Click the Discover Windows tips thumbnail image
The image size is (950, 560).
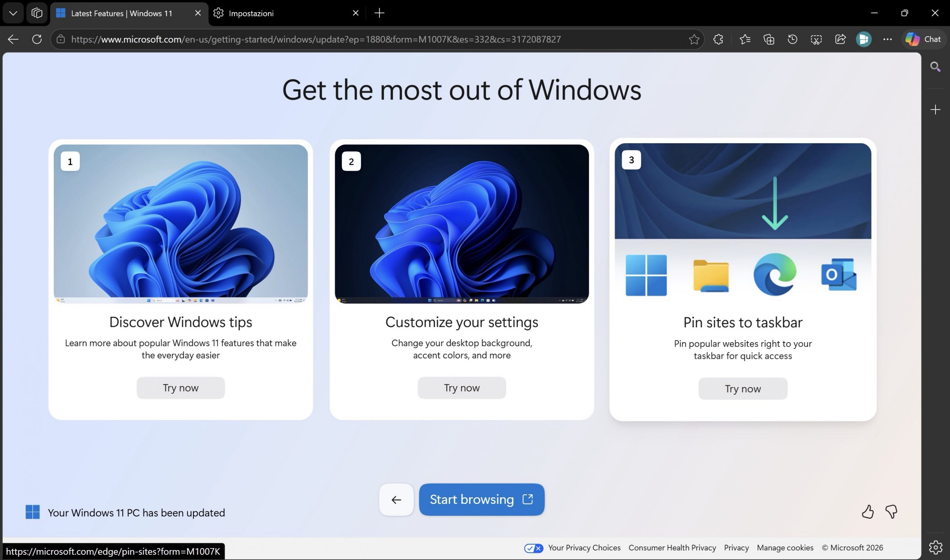tap(181, 224)
